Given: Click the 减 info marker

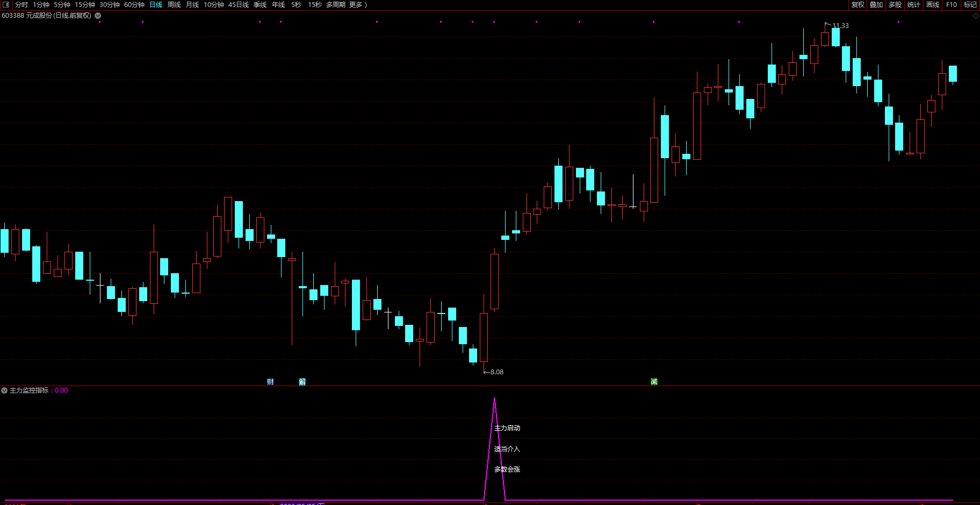Looking at the screenshot, I should (x=654, y=382).
